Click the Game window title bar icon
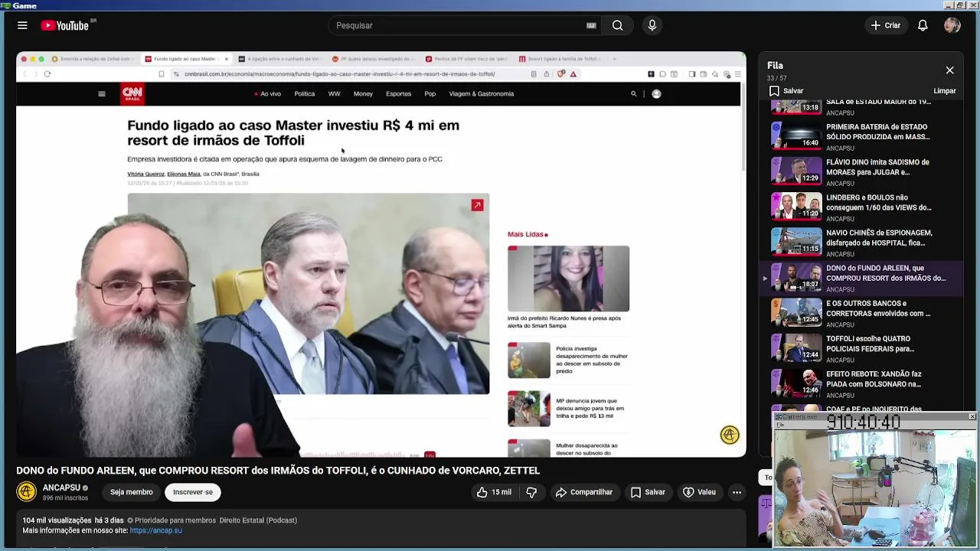 tap(5, 5)
